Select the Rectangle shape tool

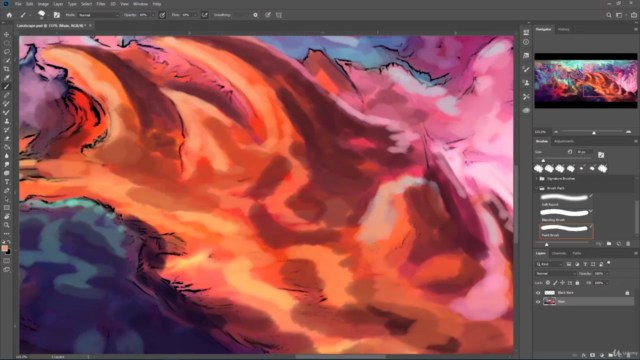click(x=7, y=208)
